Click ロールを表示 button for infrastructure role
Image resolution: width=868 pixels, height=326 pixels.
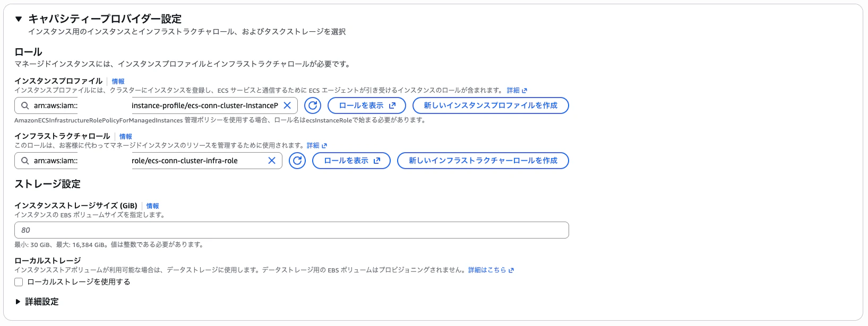pyautogui.click(x=351, y=161)
